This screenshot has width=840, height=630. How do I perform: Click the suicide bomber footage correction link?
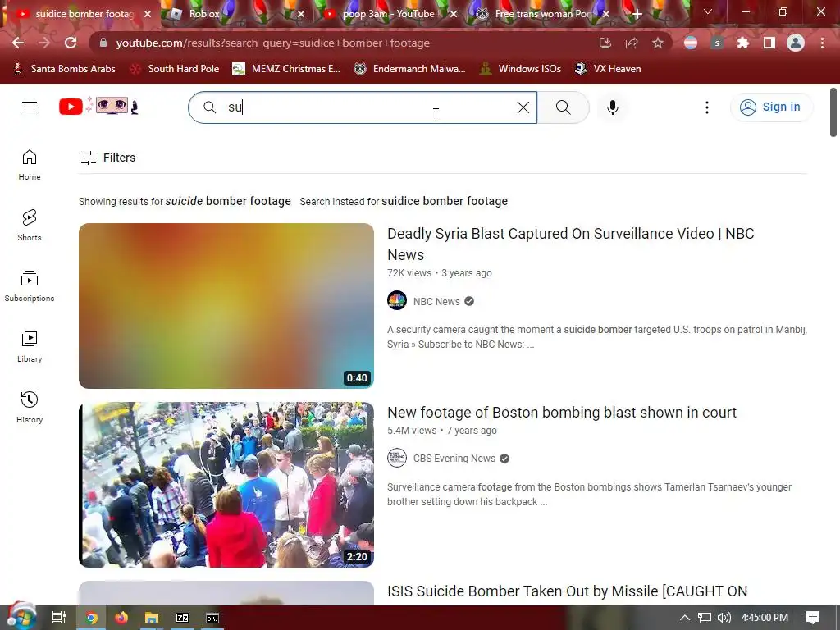228,202
